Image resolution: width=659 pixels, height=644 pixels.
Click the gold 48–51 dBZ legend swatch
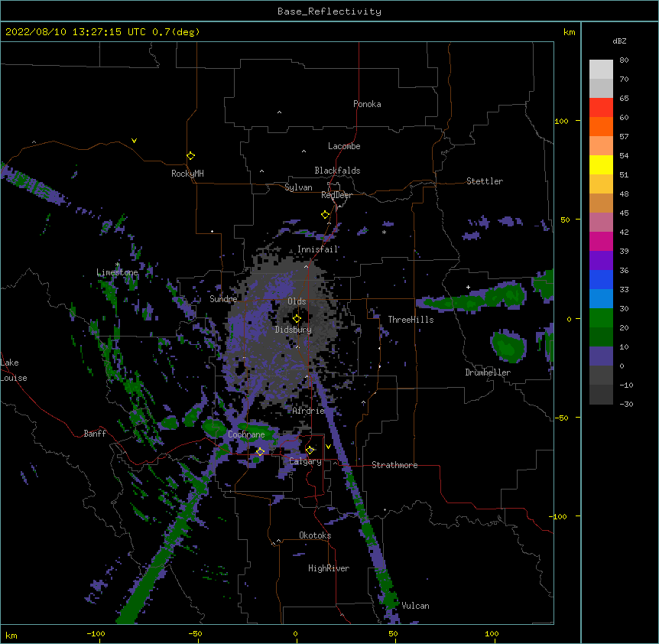601,184
